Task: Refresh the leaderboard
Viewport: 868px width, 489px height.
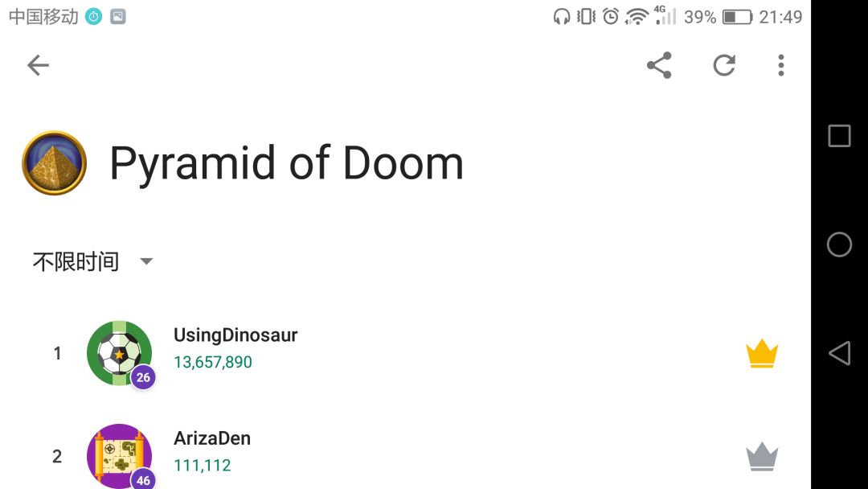Action: [724, 65]
